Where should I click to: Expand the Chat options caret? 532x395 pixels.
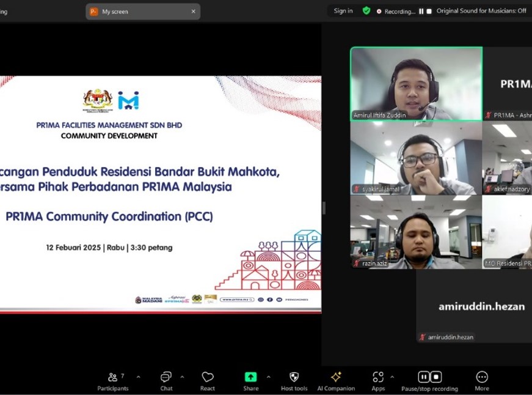[182, 377]
